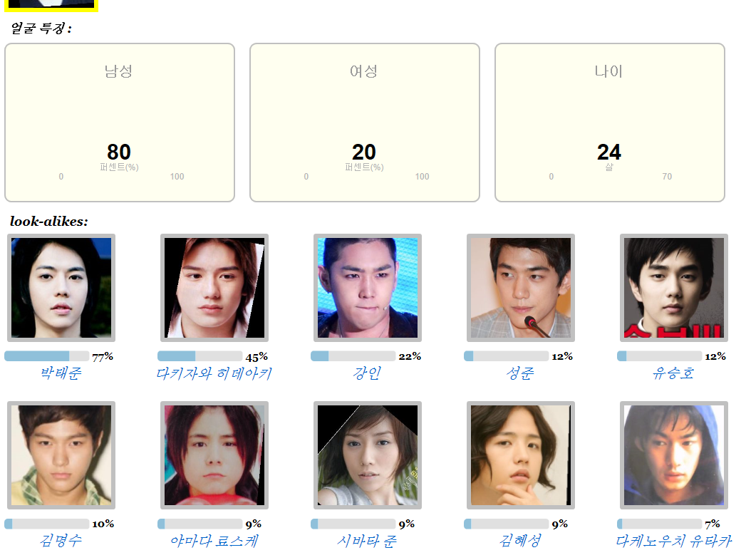Follow the 박태준 name link

coord(61,373)
